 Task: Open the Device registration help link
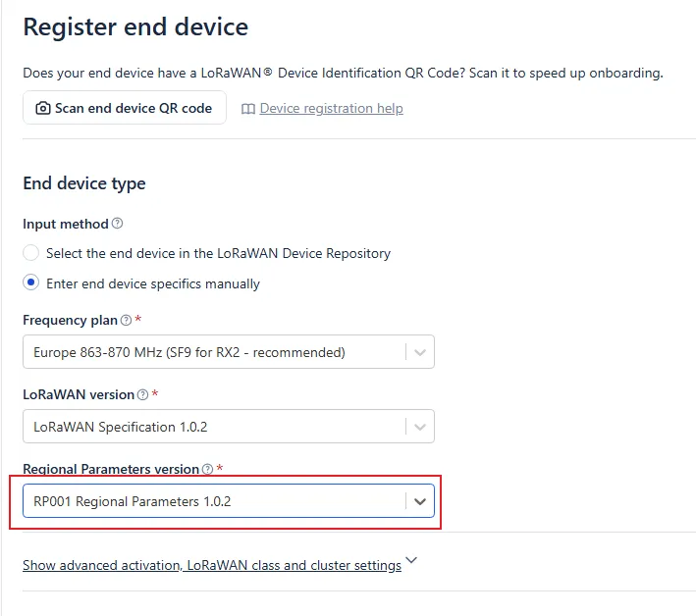point(331,108)
